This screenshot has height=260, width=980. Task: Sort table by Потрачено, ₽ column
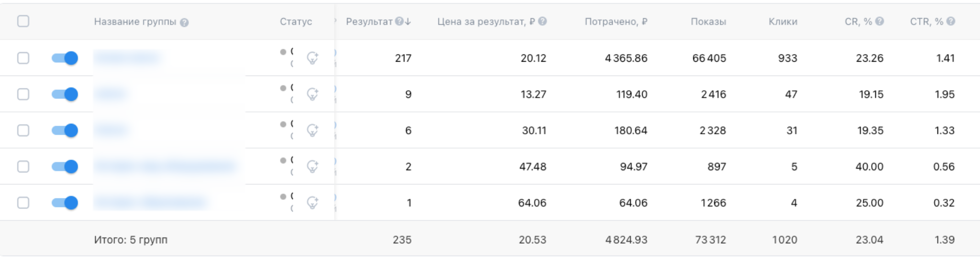tap(616, 22)
